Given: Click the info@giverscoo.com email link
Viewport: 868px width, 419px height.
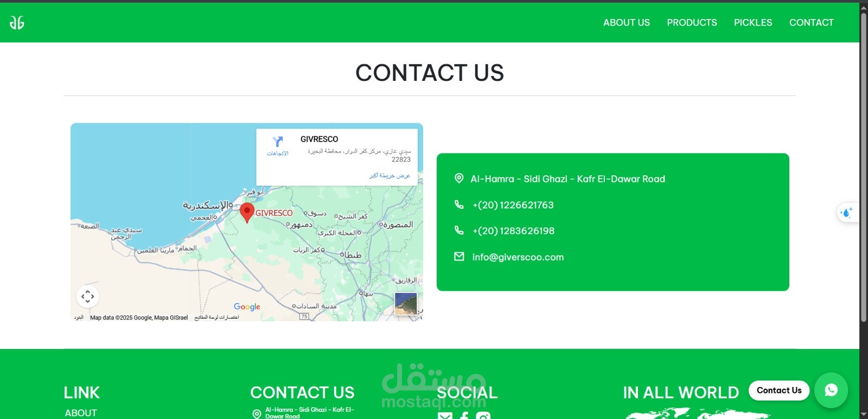Looking at the screenshot, I should [x=518, y=257].
